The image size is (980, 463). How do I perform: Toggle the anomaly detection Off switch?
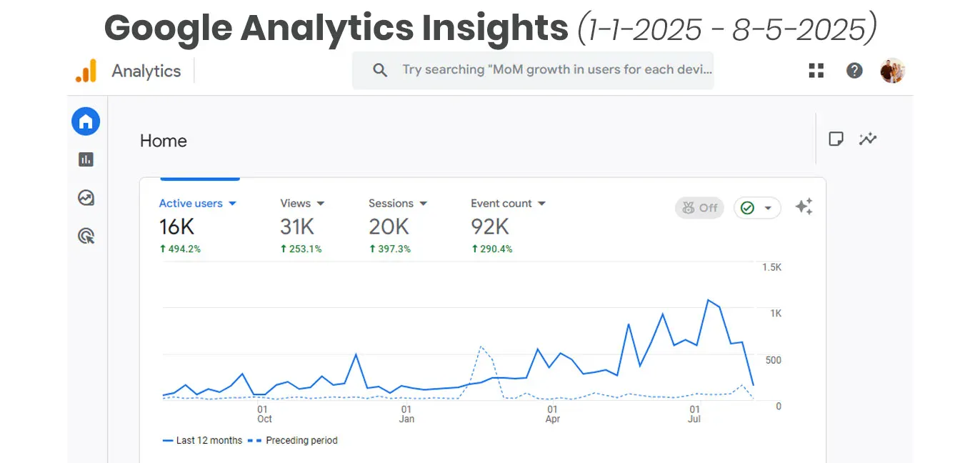pos(699,208)
